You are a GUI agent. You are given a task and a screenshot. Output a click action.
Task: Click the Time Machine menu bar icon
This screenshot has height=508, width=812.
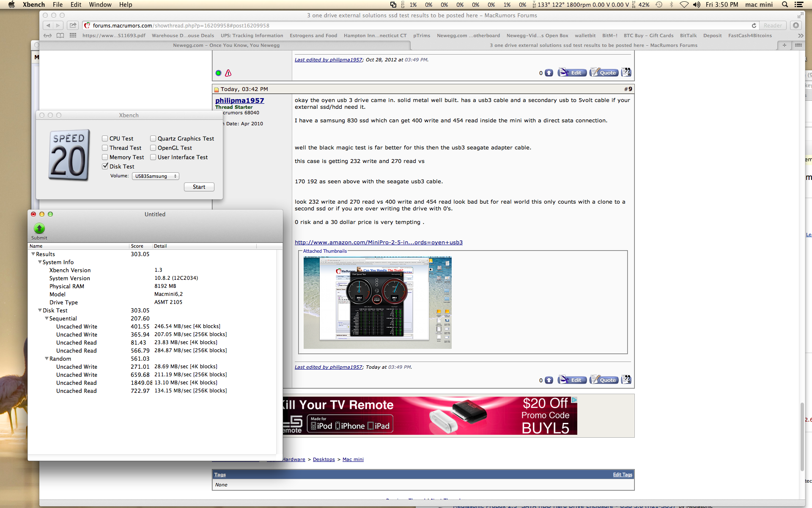659,5
